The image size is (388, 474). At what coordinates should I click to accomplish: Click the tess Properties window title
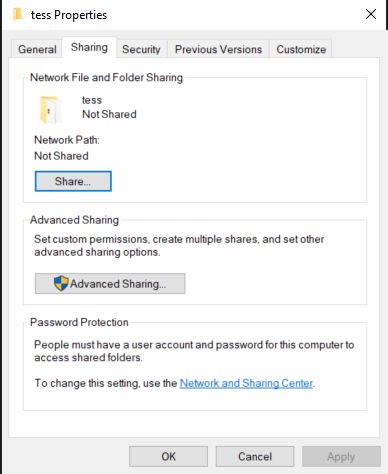tap(69, 15)
